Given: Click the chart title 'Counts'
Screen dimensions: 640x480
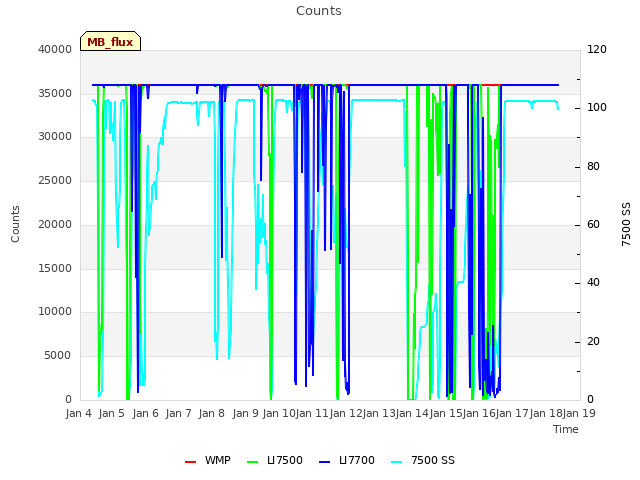Looking at the screenshot, I should (x=319, y=11).
